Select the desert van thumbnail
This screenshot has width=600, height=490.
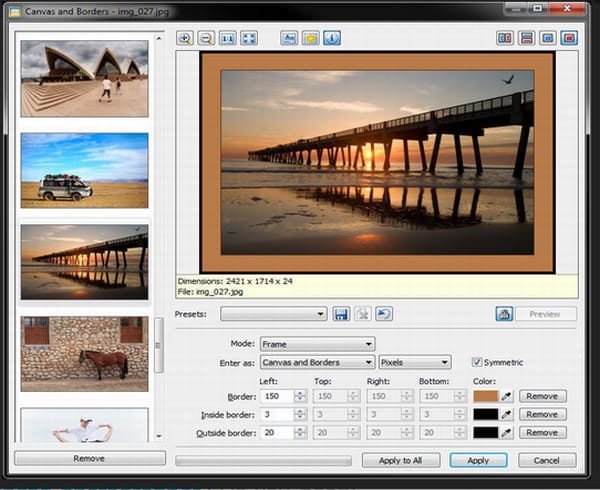pos(85,171)
